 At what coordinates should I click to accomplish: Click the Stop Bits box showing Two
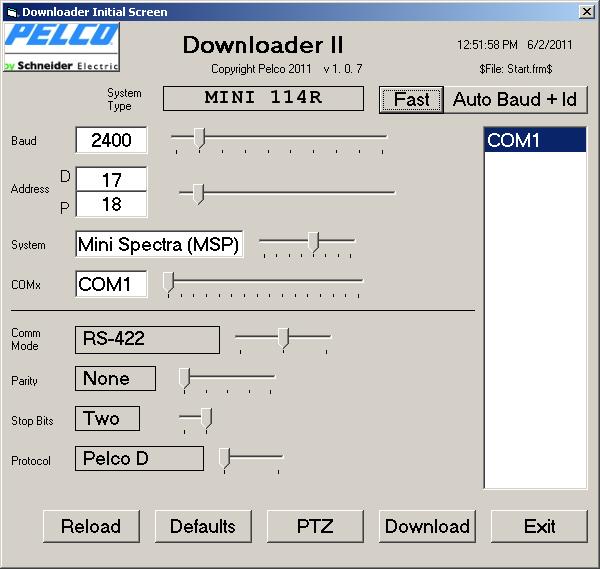(108, 419)
